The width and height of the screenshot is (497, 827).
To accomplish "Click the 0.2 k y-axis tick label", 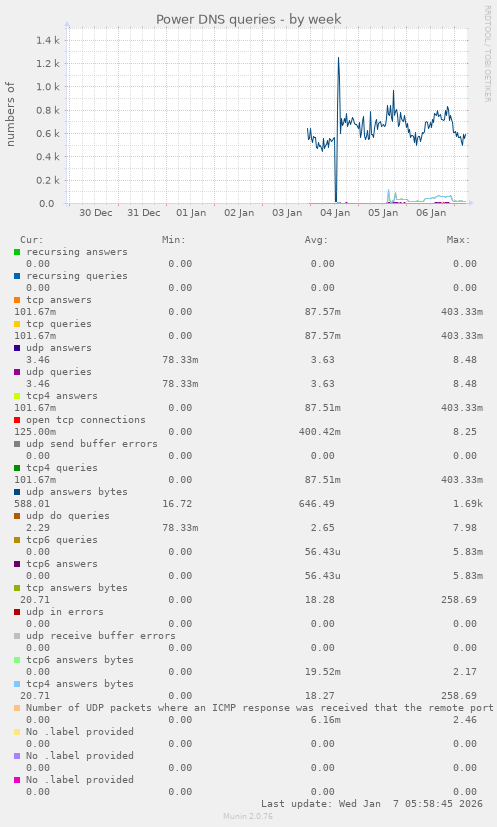I will pyautogui.click(x=47, y=180).
